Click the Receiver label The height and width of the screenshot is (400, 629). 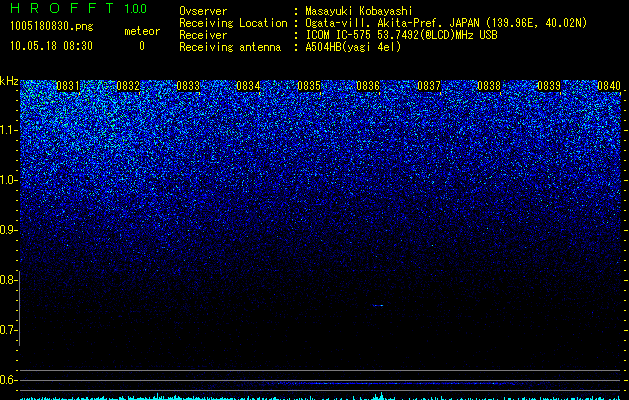click(203, 35)
